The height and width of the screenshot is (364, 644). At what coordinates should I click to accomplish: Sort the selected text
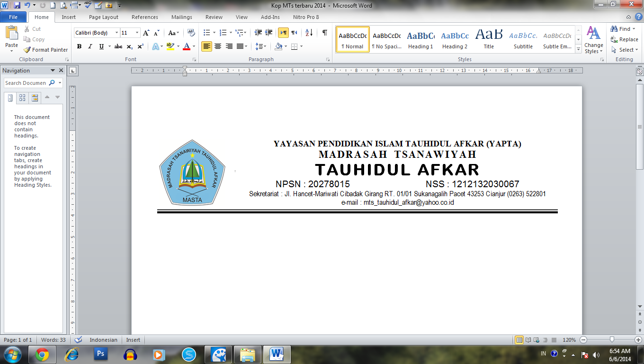[x=309, y=33]
